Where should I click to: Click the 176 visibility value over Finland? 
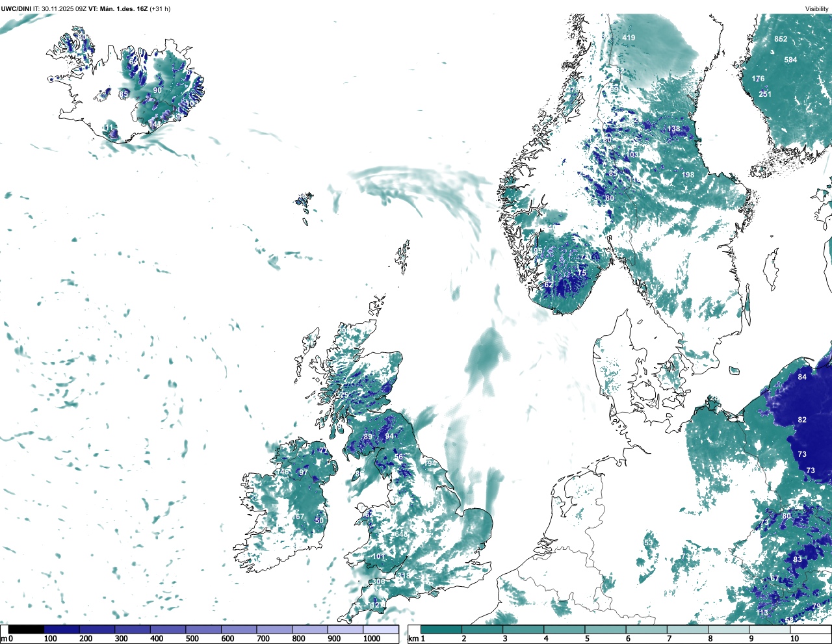pos(759,79)
